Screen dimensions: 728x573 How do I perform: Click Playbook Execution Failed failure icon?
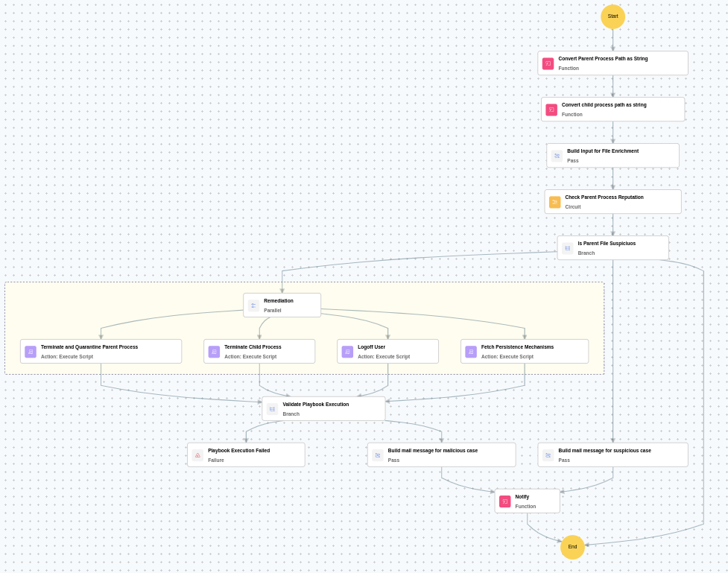pyautogui.click(x=197, y=455)
